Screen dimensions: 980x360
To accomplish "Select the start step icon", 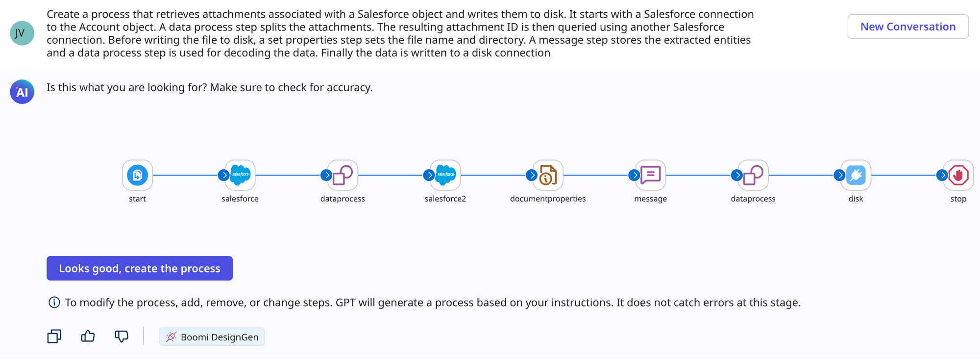I will pos(137,175).
